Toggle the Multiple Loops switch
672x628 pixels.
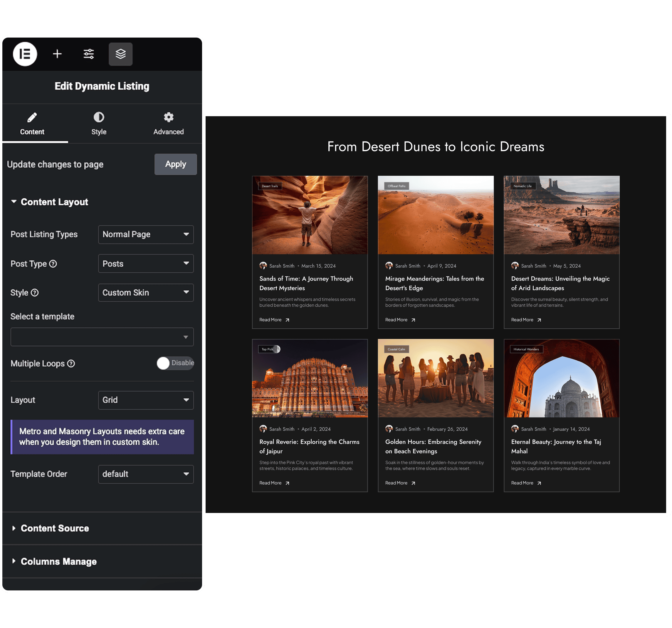click(x=175, y=363)
